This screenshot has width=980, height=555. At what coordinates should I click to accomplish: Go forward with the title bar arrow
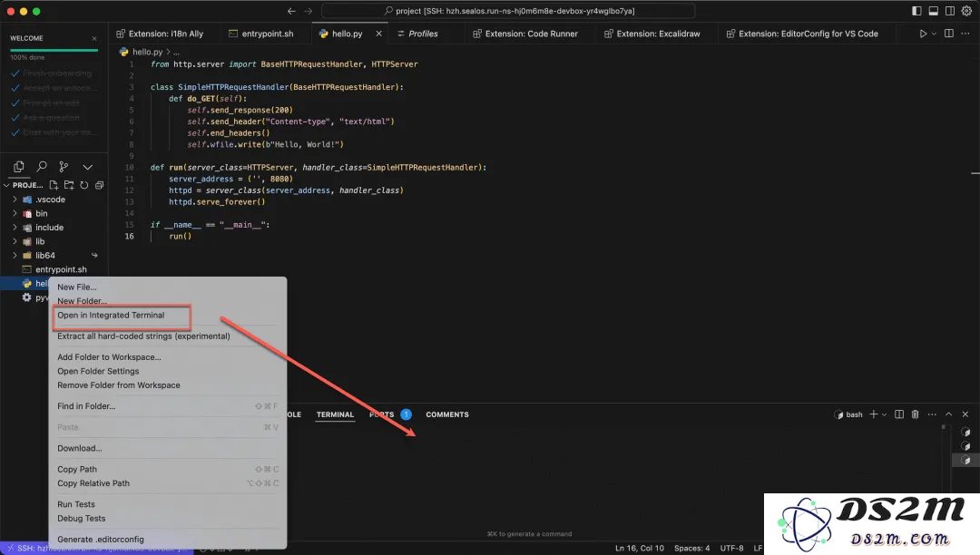(x=309, y=11)
